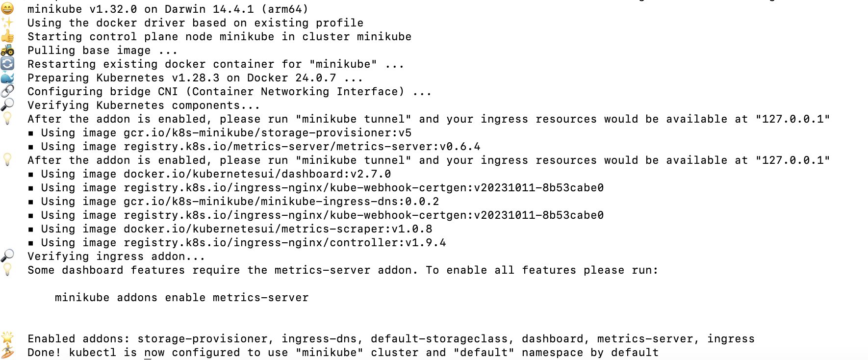This screenshot has height=360, width=868.
Task: Click the grinning face emoji beside minikube version
Action: tap(7, 8)
